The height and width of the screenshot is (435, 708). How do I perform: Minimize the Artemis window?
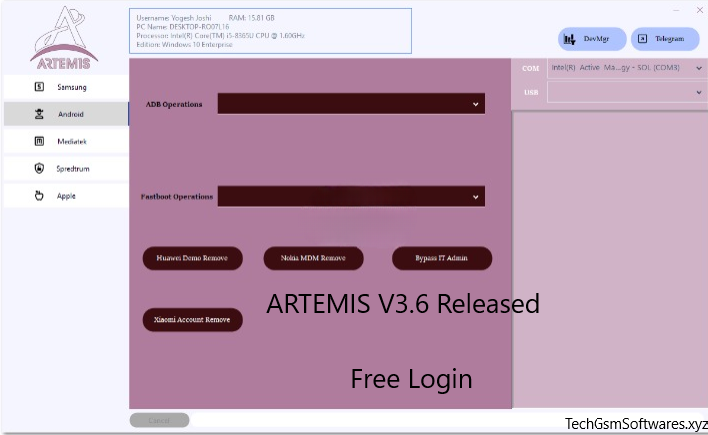[676, 10]
